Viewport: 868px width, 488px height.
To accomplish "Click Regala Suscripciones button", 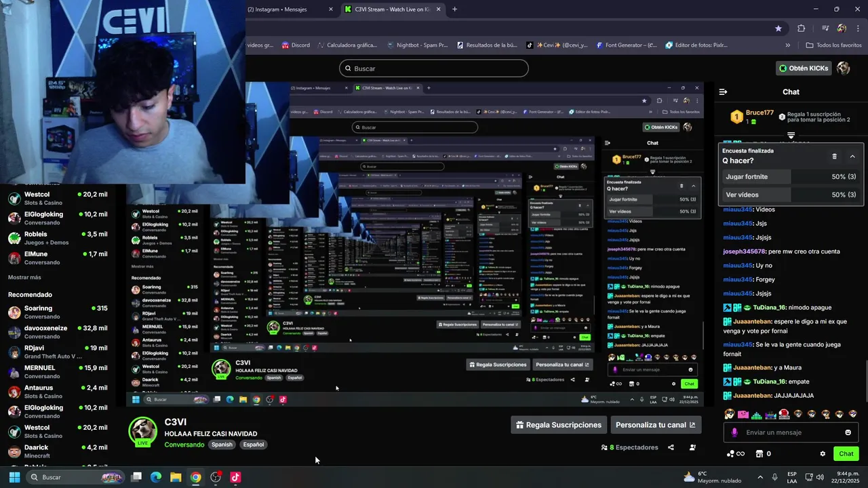I will tap(559, 425).
